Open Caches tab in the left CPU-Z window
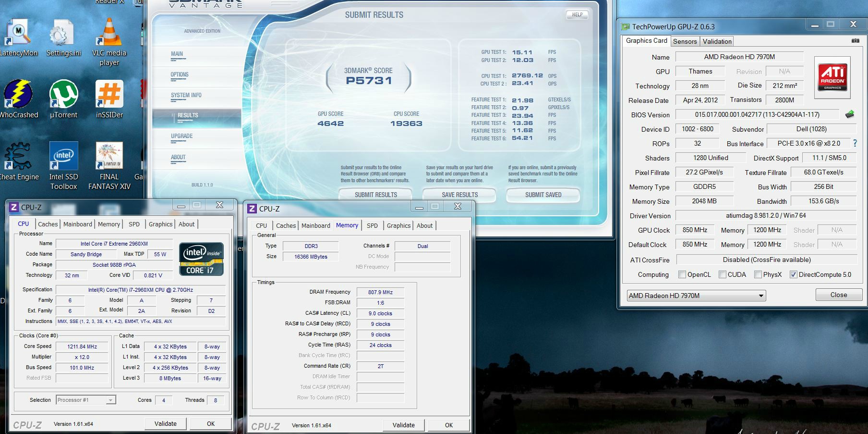 [x=48, y=224]
